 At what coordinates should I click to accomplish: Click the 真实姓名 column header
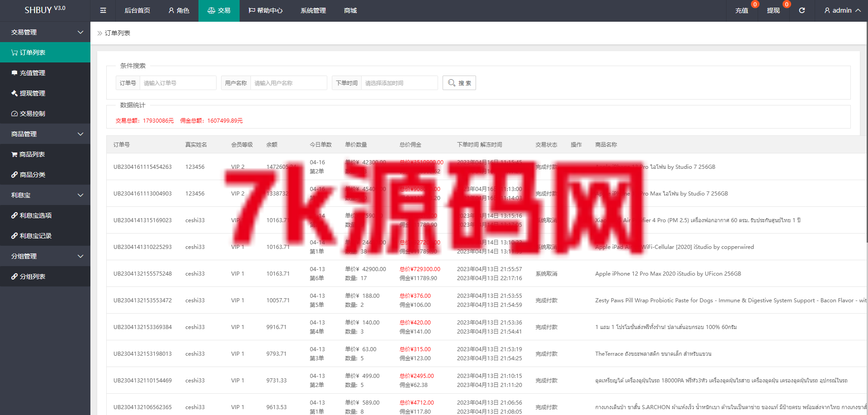click(x=196, y=145)
